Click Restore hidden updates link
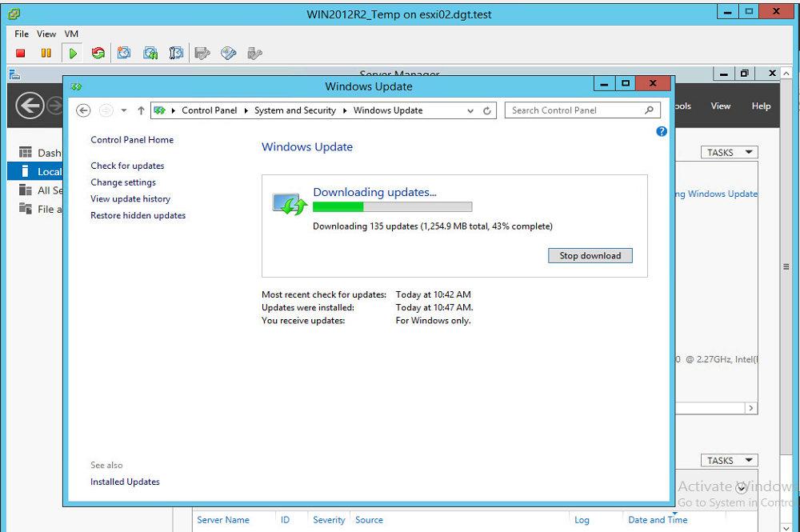The width and height of the screenshot is (800, 532). [x=138, y=215]
